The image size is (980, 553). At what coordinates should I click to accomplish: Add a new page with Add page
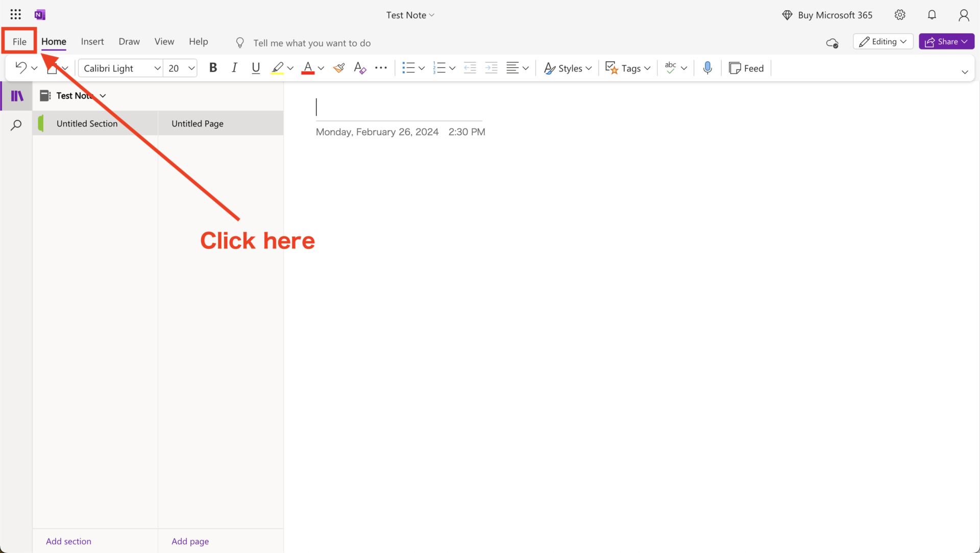[190, 541]
